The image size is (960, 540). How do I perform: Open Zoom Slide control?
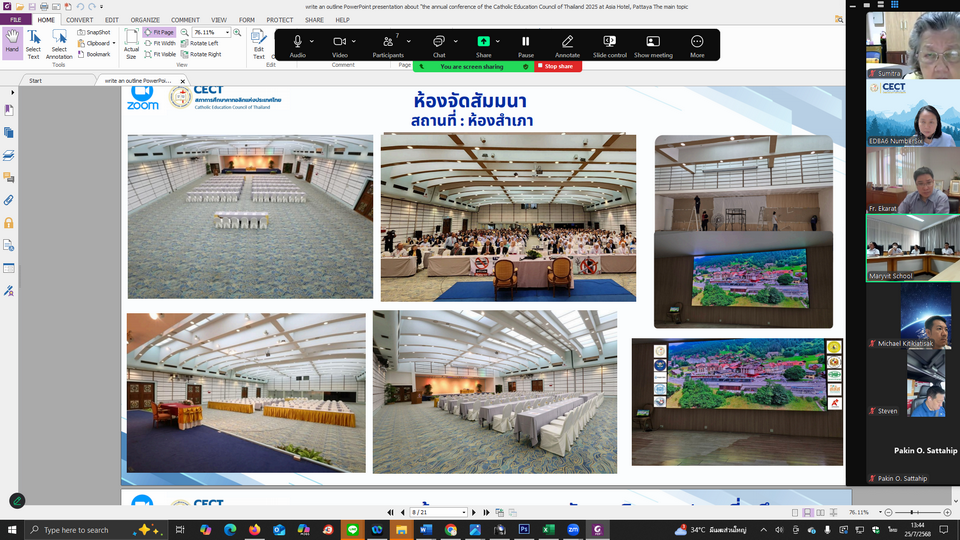610,45
